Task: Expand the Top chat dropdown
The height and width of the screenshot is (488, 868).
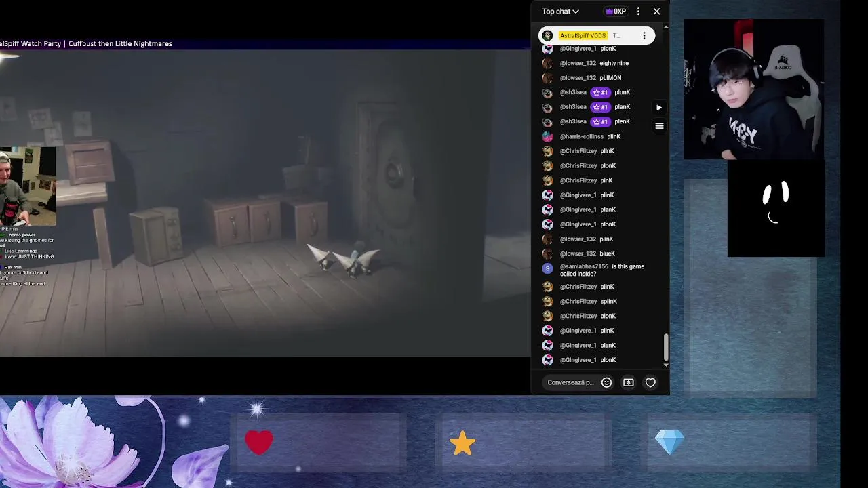Action: pyautogui.click(x=560, y=12)
